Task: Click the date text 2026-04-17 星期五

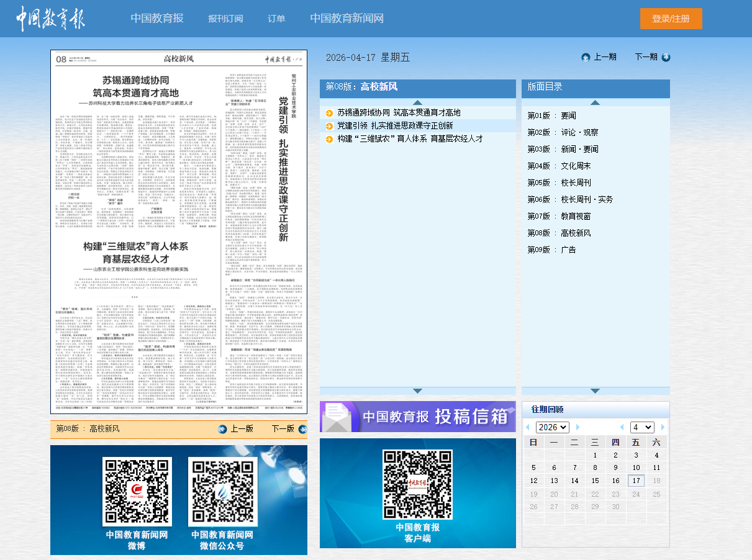Action: click(368, 58)
